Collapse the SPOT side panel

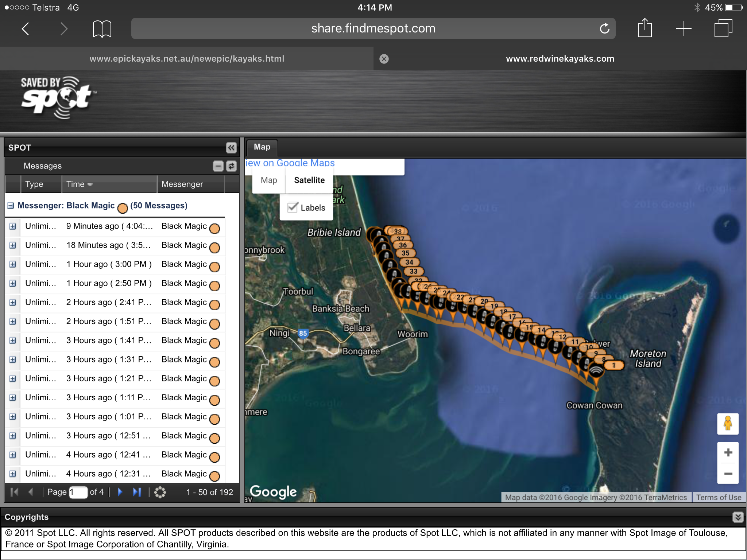(x=231, y=148)
